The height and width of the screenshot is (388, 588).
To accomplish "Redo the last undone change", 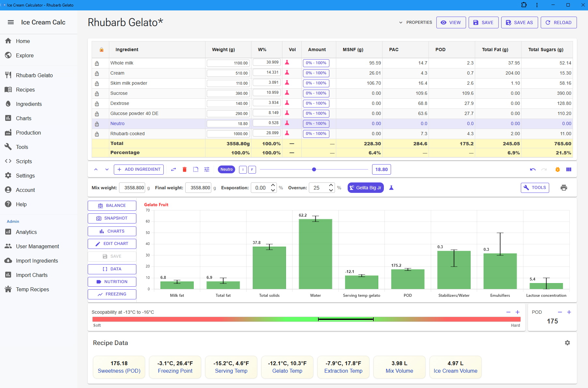I will click(x=544, y=169).
